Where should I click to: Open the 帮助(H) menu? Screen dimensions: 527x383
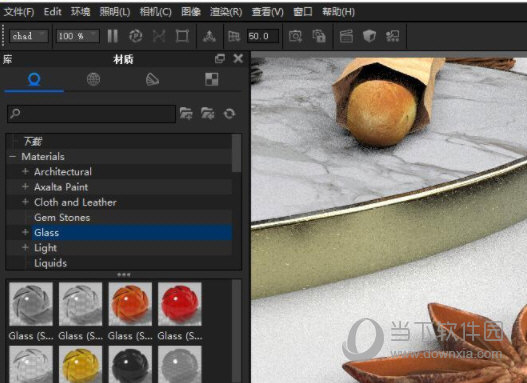(338, 12)
